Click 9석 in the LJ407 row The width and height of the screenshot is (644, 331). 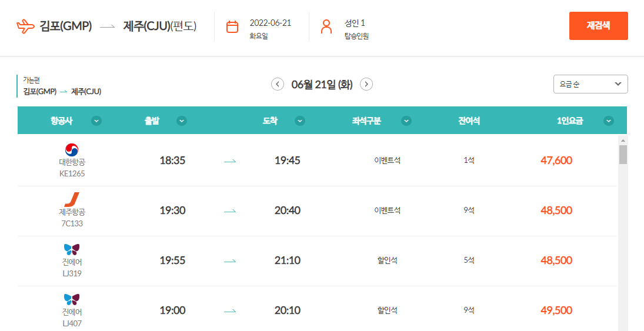point(469,310)
